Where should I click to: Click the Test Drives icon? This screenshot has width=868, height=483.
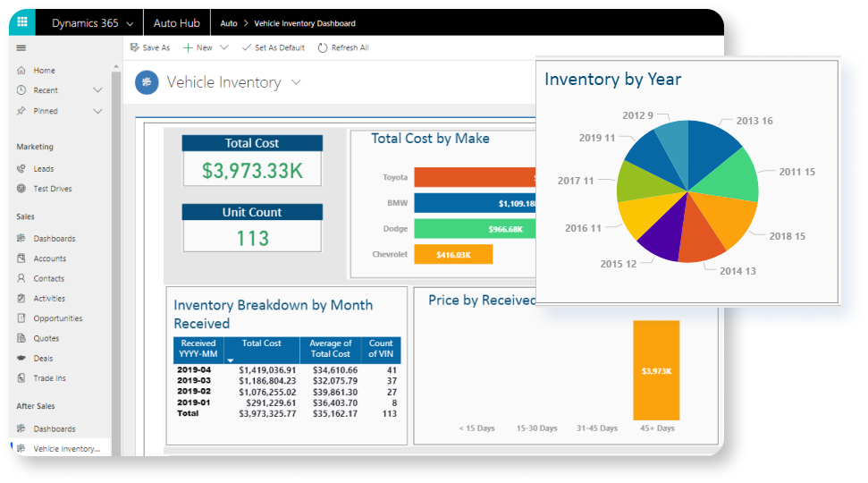pos(21,189)
